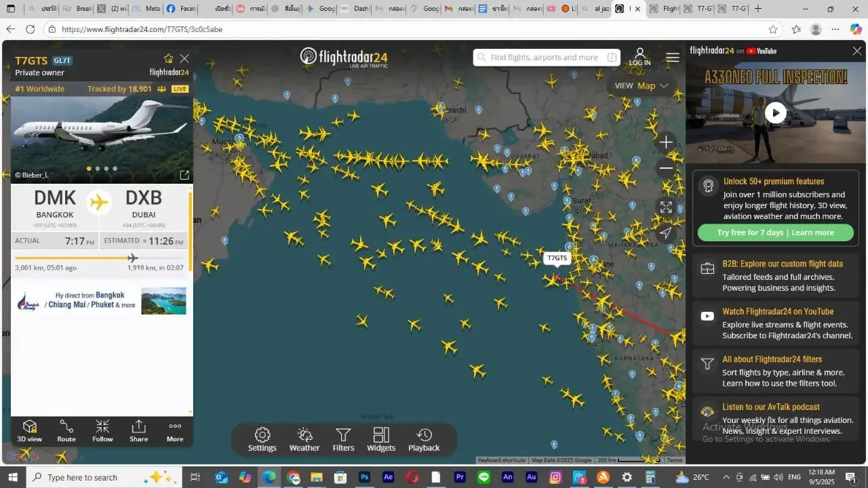Zoom out on the map
Image resolution: width=868 pixels, height=488 pixels.
pos(666,168)
